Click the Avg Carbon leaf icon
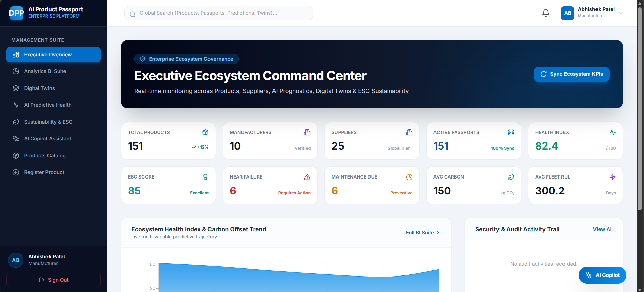Screen dimensions: 644x292 511,177
